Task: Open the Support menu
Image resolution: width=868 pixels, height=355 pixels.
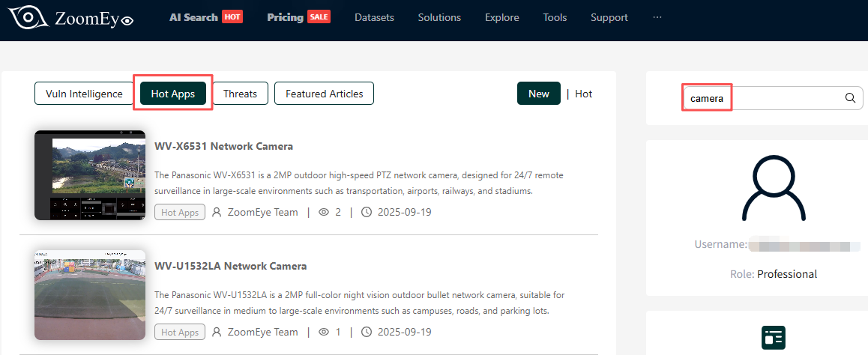Action: (x=609, y=18)
